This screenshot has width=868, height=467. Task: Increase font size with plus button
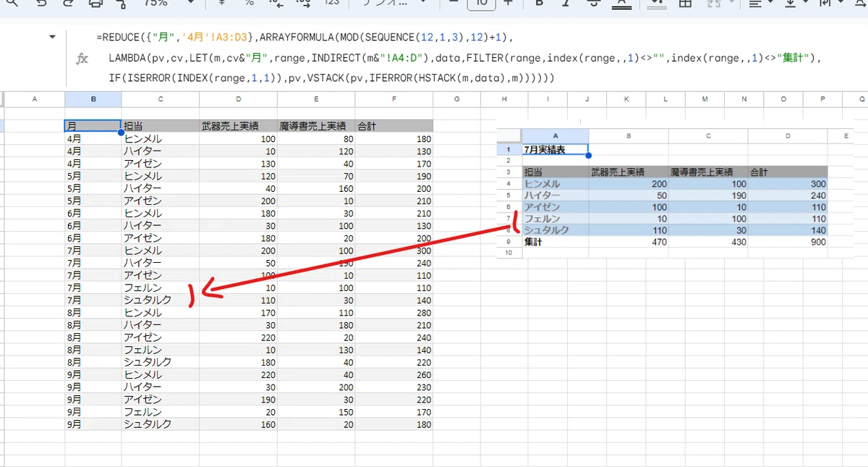point(509,4)
